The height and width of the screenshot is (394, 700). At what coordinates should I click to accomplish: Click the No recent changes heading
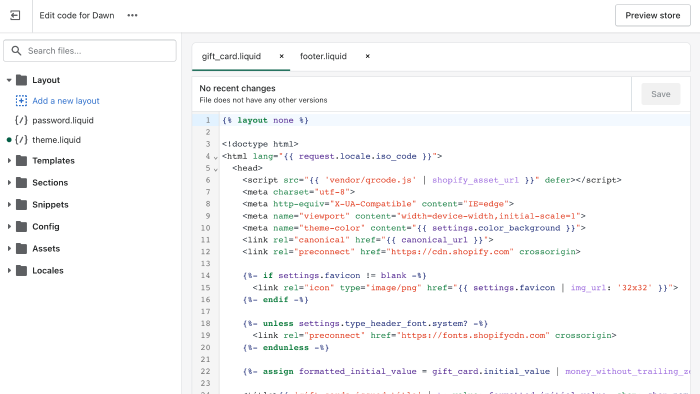pyautogui.click(x=237, y=88)
